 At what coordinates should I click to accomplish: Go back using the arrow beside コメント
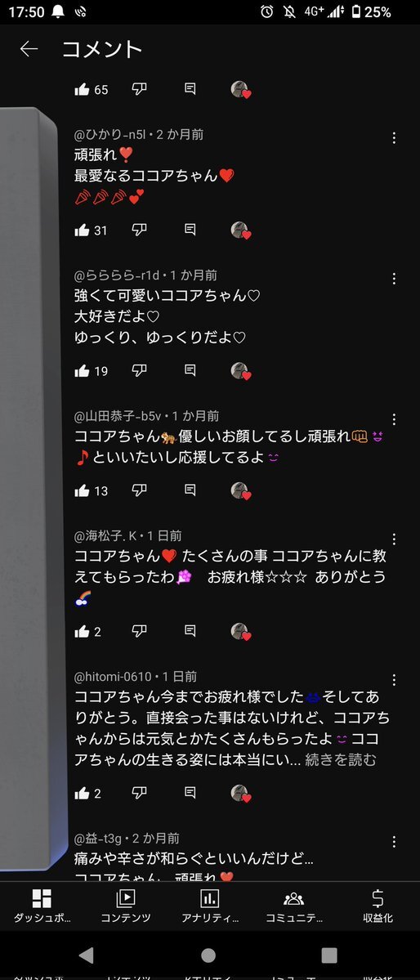click(x=29, y=49)
